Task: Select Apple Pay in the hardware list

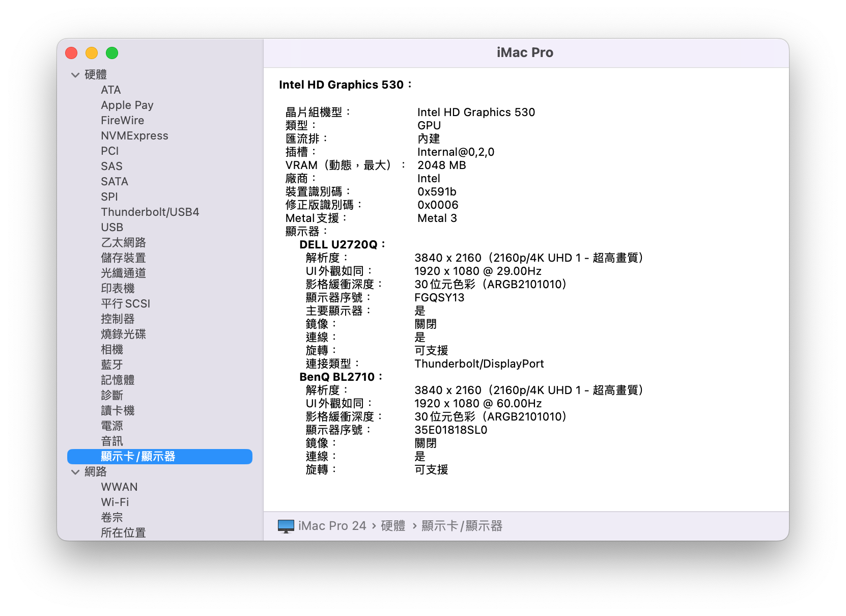Action: click(x=127, y=105)
